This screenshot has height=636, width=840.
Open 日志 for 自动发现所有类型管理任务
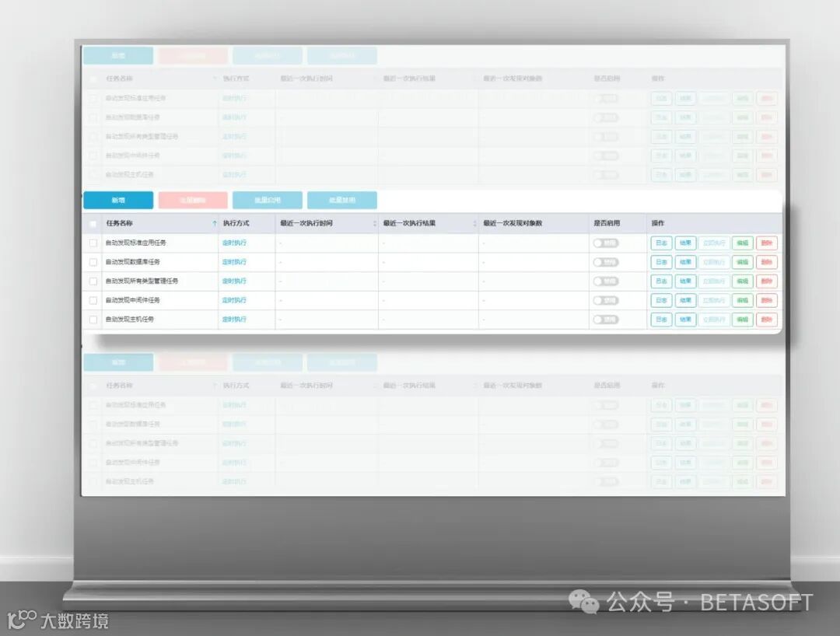click(662, 281)
